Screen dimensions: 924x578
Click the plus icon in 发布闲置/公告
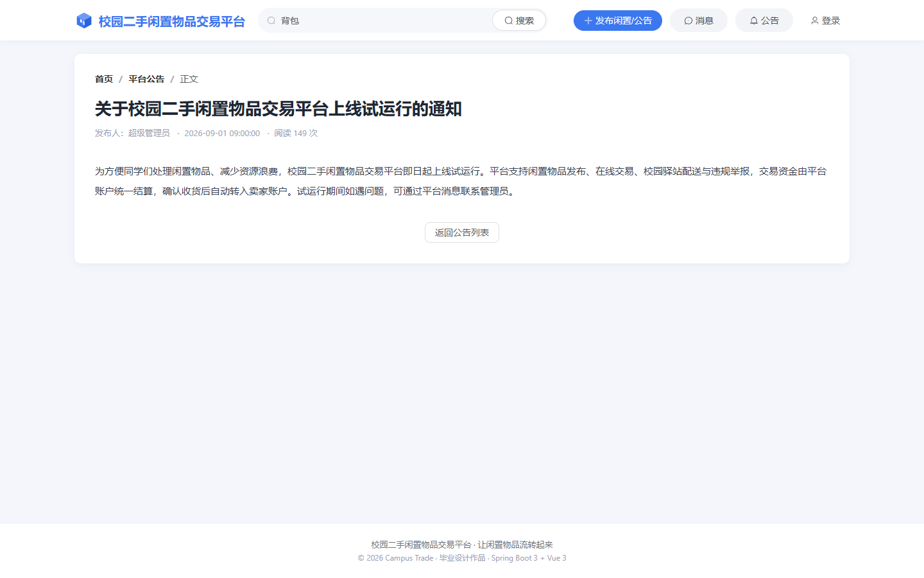click(x=588, y=21)
